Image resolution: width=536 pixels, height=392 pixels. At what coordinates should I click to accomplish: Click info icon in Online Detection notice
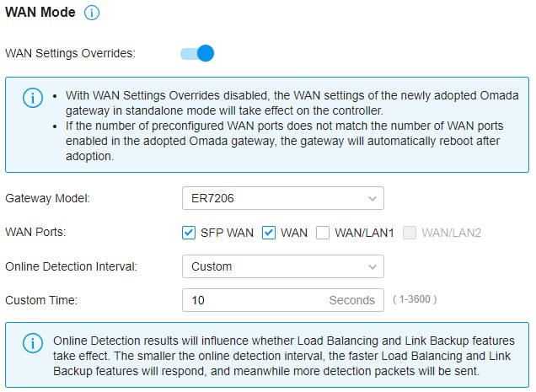pyautogui.click(x=33, y=343)
